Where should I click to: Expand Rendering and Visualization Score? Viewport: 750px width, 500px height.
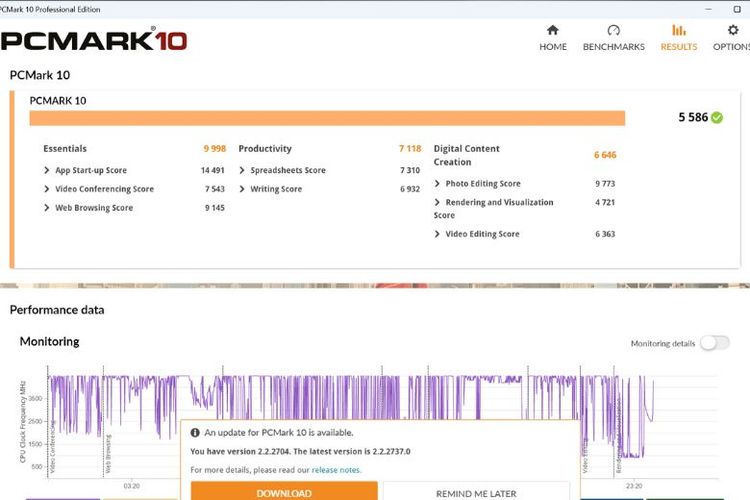click(438, 203)
